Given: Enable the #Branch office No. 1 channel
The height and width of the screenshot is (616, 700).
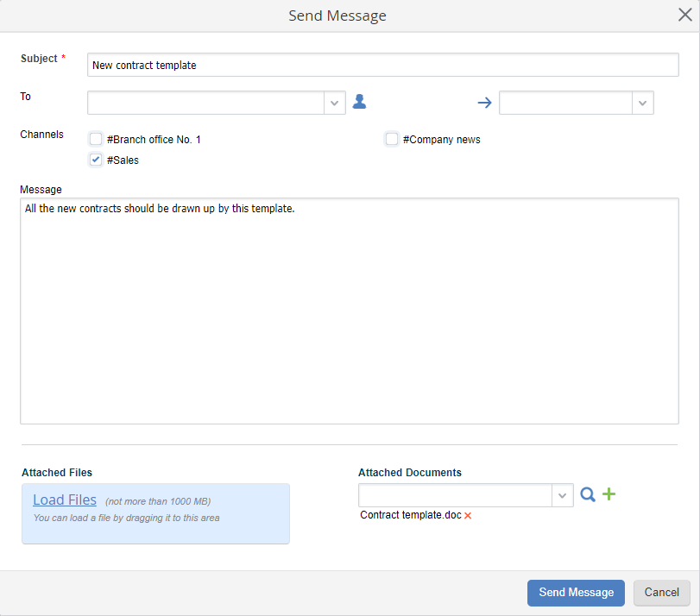Looking at the screenshot, I should pos(96,139).
